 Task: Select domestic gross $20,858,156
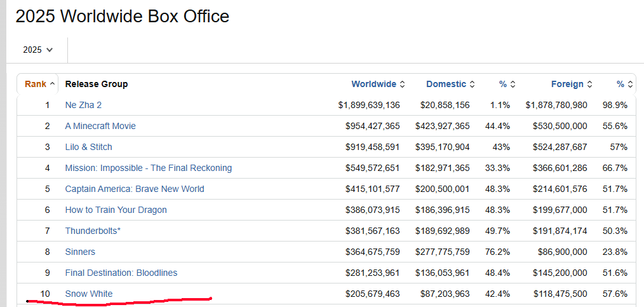tap(445, 105)
